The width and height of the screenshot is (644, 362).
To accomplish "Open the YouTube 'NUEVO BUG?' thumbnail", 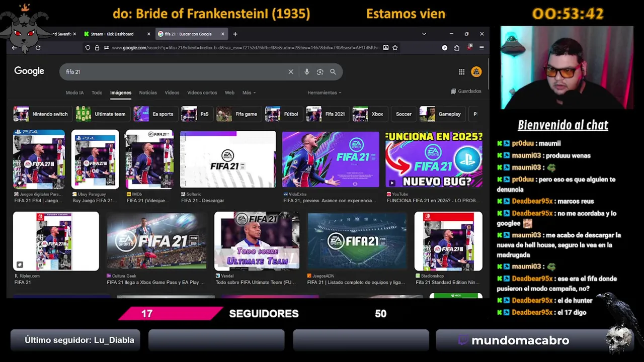I will [434, 159].
